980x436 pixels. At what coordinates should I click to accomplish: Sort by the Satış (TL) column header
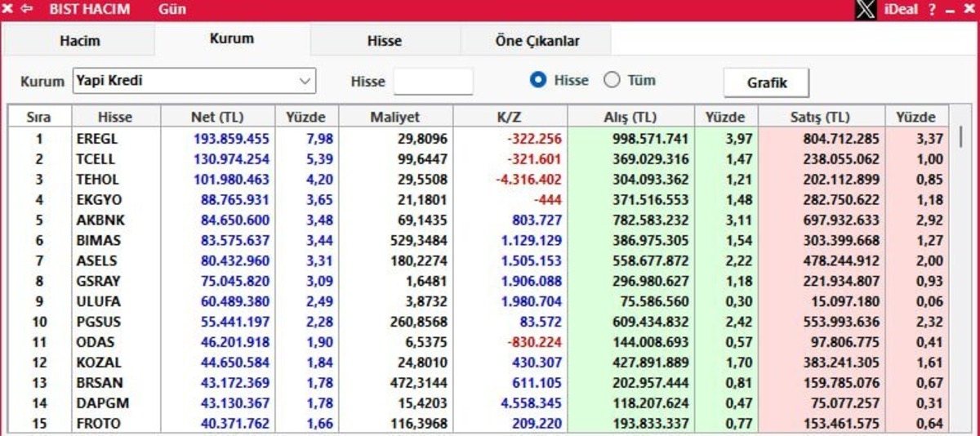coord(821,118)
